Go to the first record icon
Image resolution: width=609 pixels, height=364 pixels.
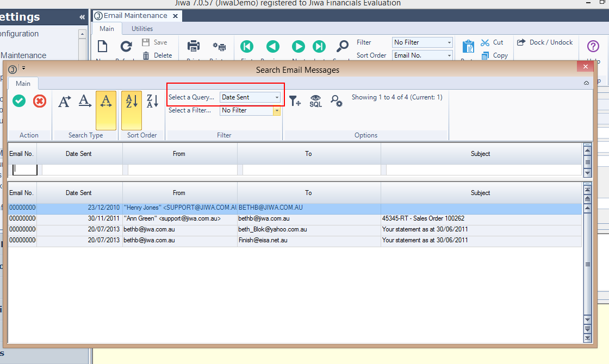[x=246, y=47]
